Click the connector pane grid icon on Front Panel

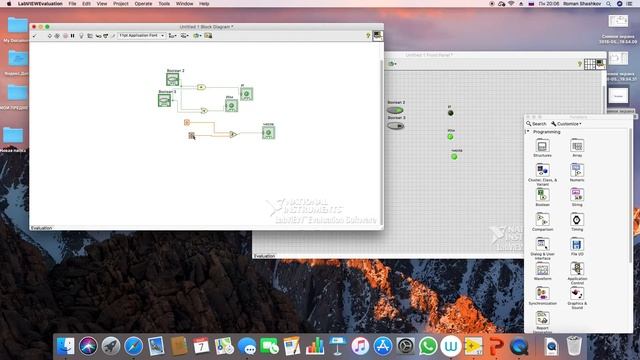click(x=590, y=64)
